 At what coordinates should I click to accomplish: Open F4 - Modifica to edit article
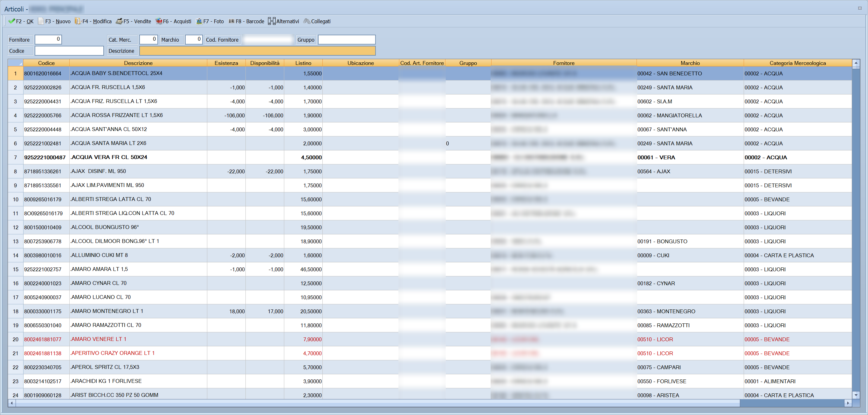click(x=93, y=21)
